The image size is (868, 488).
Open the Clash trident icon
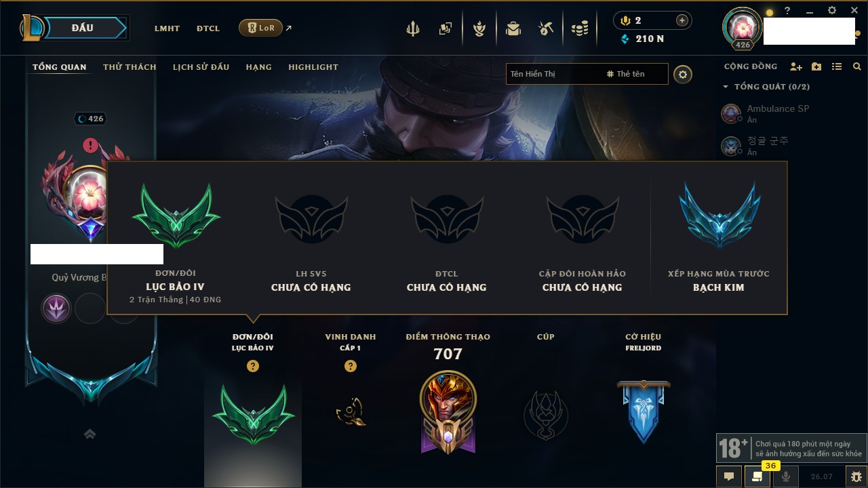pos(413,28)
